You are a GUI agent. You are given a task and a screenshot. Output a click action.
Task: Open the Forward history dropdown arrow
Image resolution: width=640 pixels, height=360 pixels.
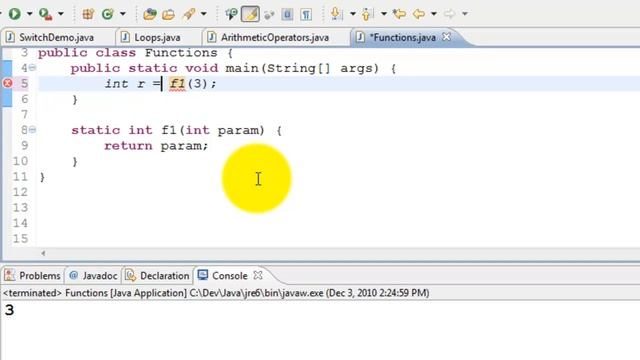pyautogui.click(x=465, y=14)
